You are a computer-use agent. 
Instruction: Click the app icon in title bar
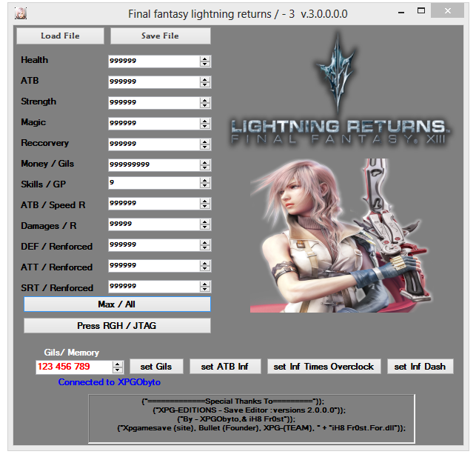(x=21, y=14)
